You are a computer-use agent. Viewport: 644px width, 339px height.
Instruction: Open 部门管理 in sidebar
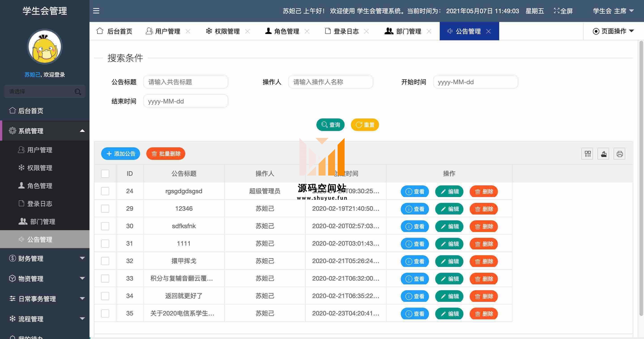point(43,221)
